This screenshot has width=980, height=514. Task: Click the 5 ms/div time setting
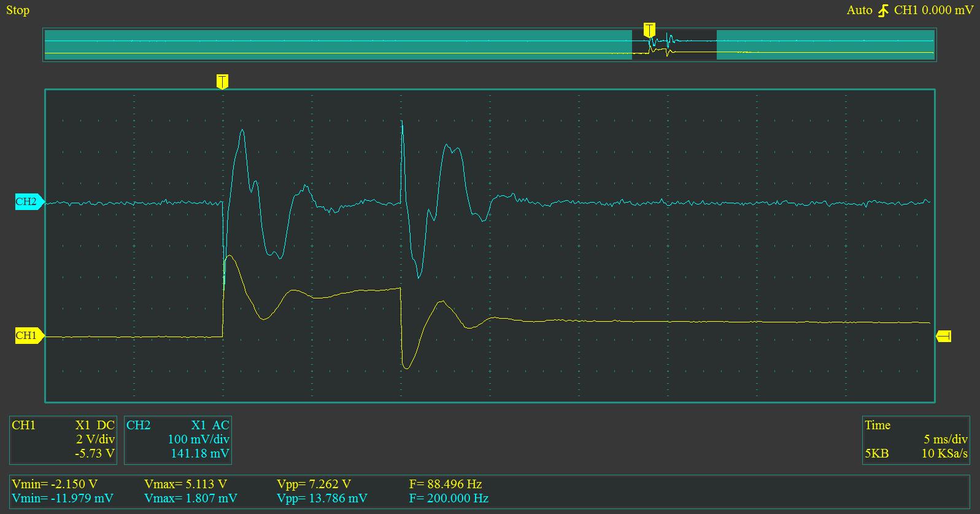point(946,440)
